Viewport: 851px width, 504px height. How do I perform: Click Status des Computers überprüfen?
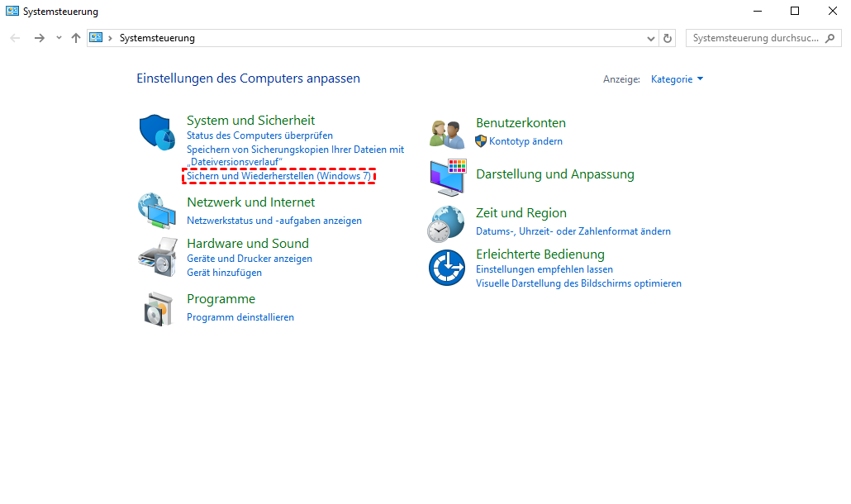pos(259,136)
